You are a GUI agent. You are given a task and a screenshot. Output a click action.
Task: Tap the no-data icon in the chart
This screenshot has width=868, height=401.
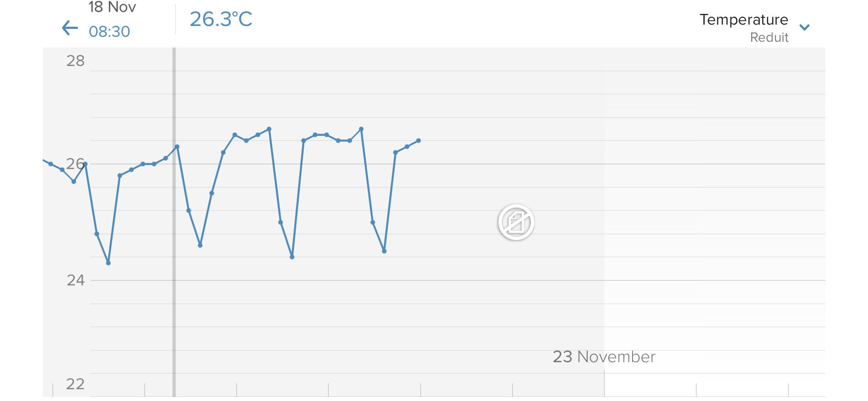tap(516, 222)
